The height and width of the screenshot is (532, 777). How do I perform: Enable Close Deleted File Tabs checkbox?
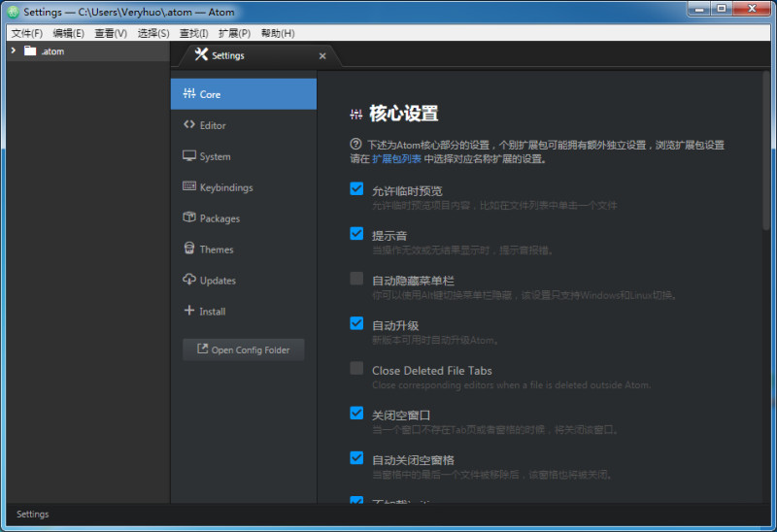[356, 368]
